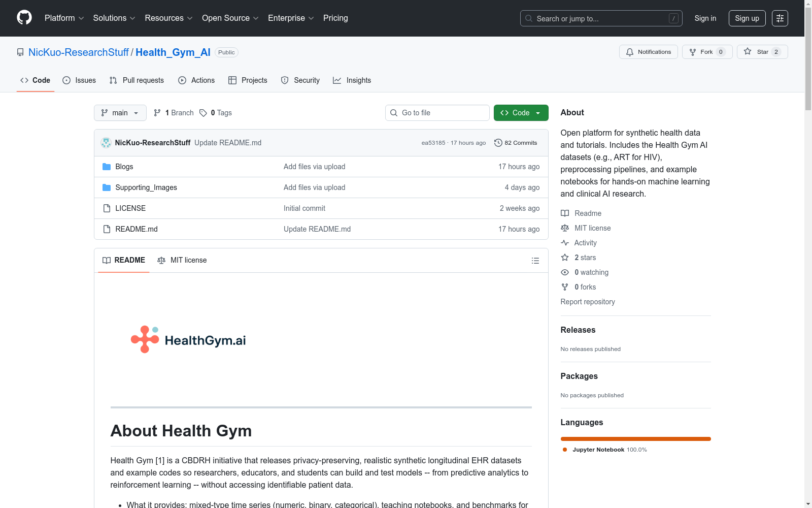Open the LICENSE file
Image resolution: width=812 pixels, height=508 pixels.
130,208
